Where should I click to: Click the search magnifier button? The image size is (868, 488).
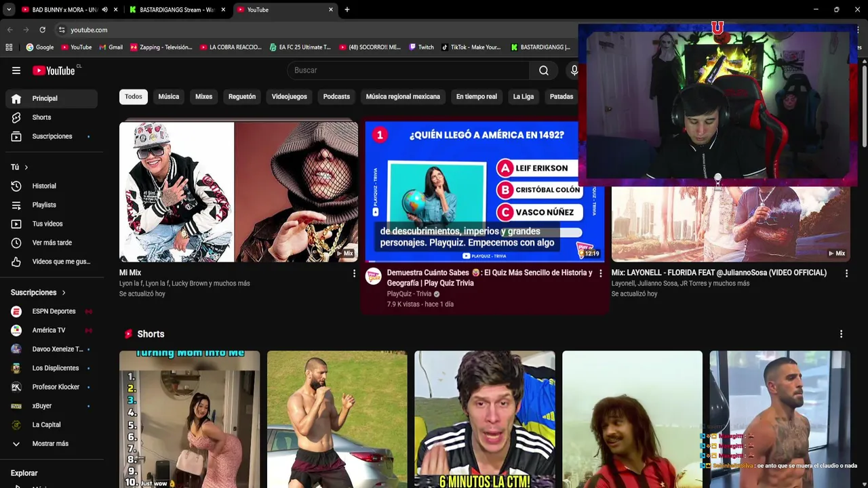[544, 70]
